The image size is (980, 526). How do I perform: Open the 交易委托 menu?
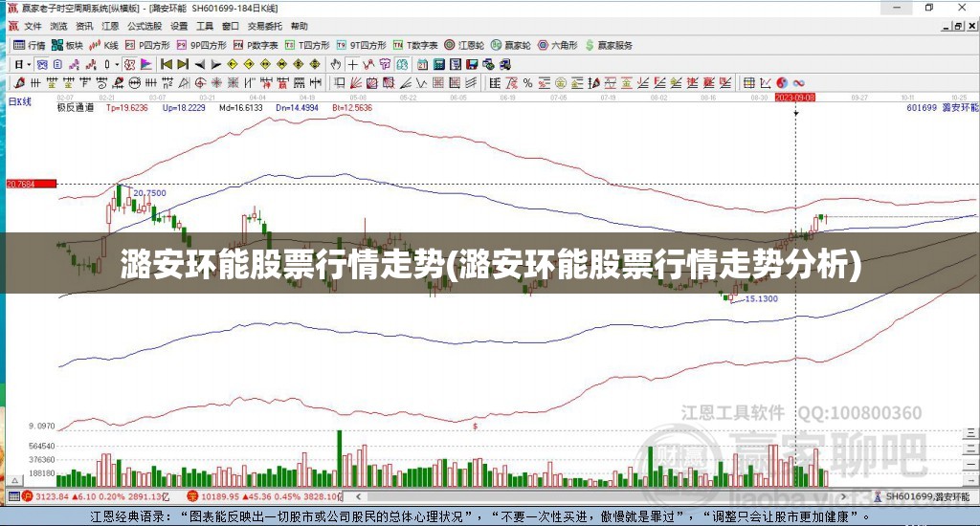pyautogui.click(x=264, y=26)
